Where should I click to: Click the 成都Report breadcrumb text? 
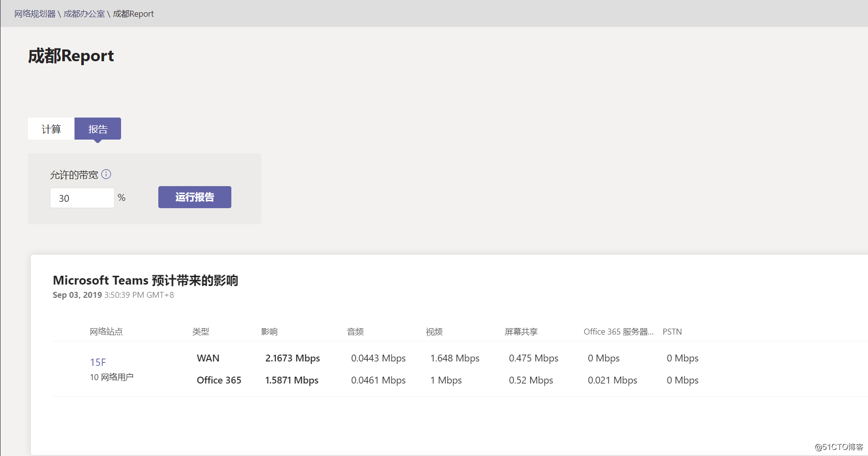[133, 14]
